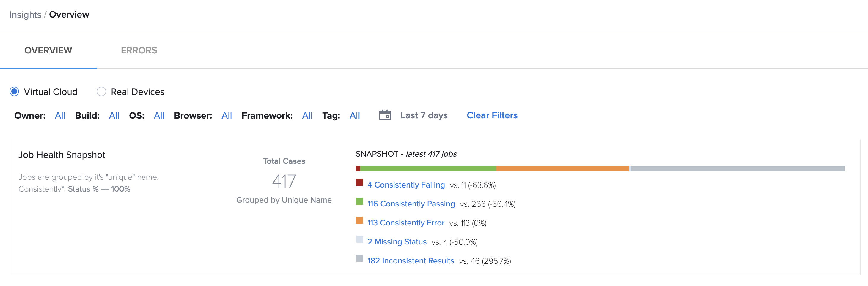This screenshot has width=868, height=286.
Task: Open the Build filter dropdown
Action: (114, 115)
